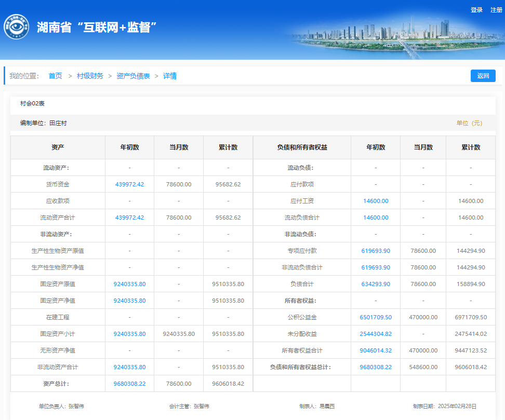Click 制表日期：2025年02月28日 text
Viewport: 505px width, 420px height.
[445, 407]
